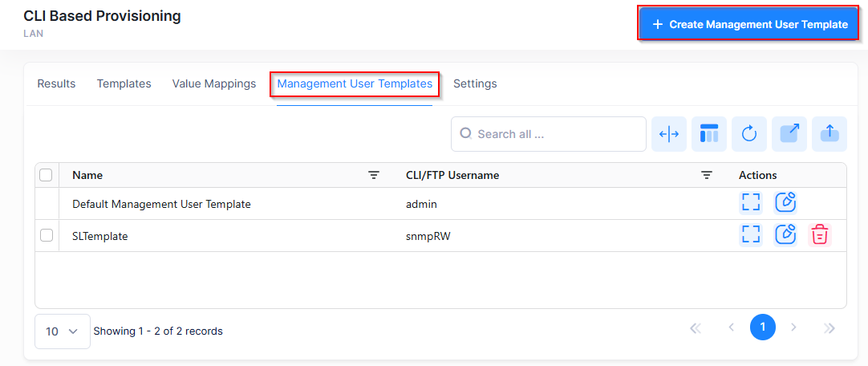Open the Settings tab
This screenshot has width=868, height=366.
(475, 83)
